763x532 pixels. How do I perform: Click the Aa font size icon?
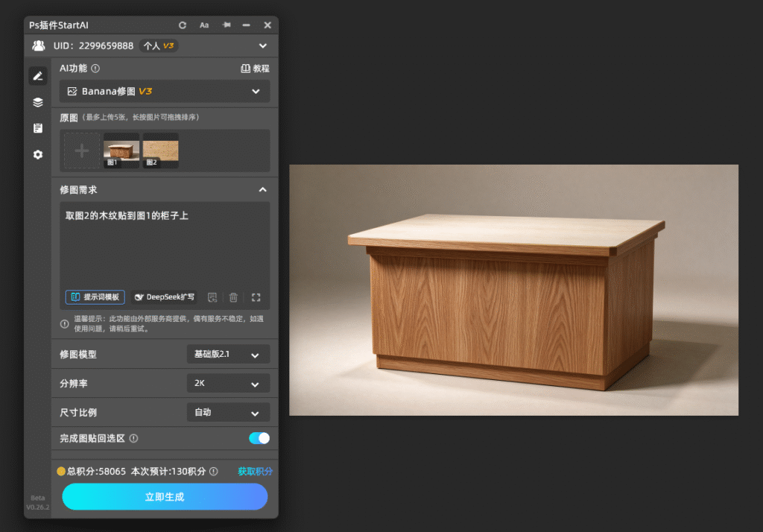tap(204, 25)
